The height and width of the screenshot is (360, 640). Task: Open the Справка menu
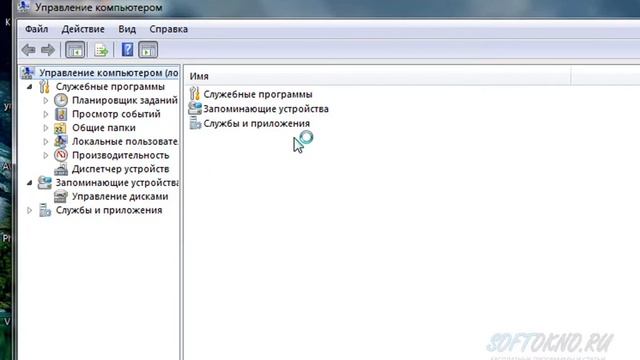[x=169, y=29]
